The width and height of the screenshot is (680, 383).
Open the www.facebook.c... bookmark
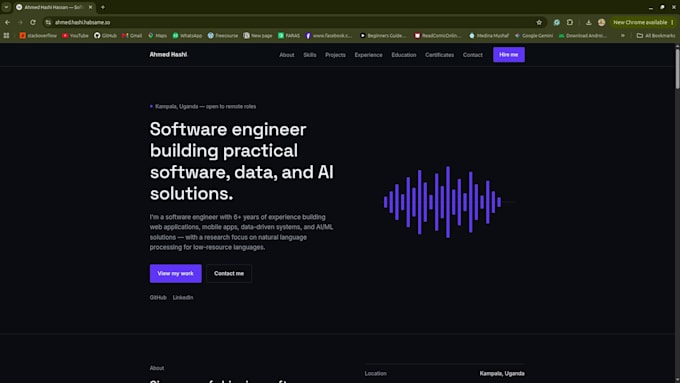(x=329, y=36)
